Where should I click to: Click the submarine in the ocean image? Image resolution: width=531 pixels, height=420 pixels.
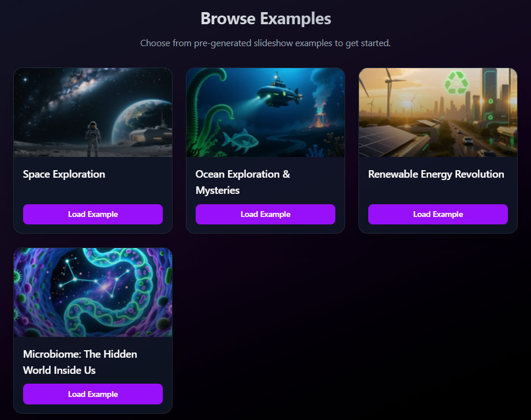pyautogui.click(x=277, y=93)
